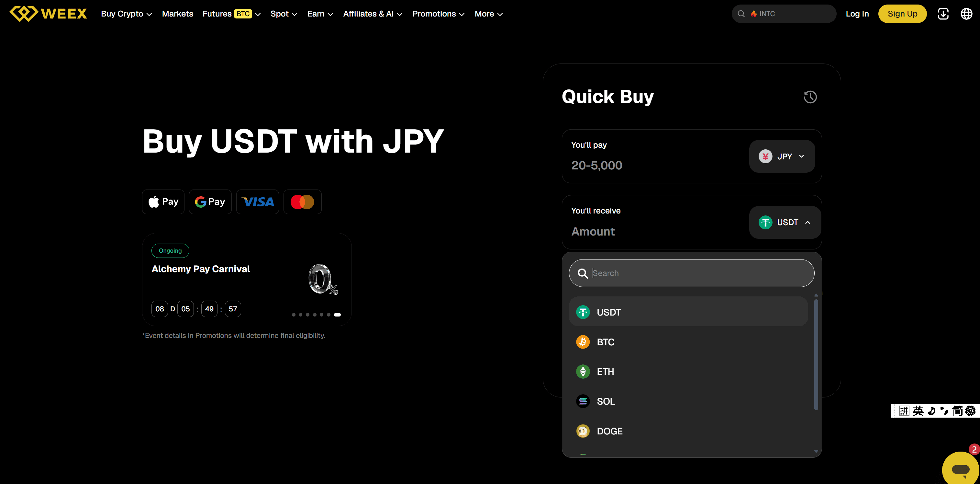Click the scroll-up arrow in coin list
This screenshot has height=484, width=980.
tap(816, 295)
